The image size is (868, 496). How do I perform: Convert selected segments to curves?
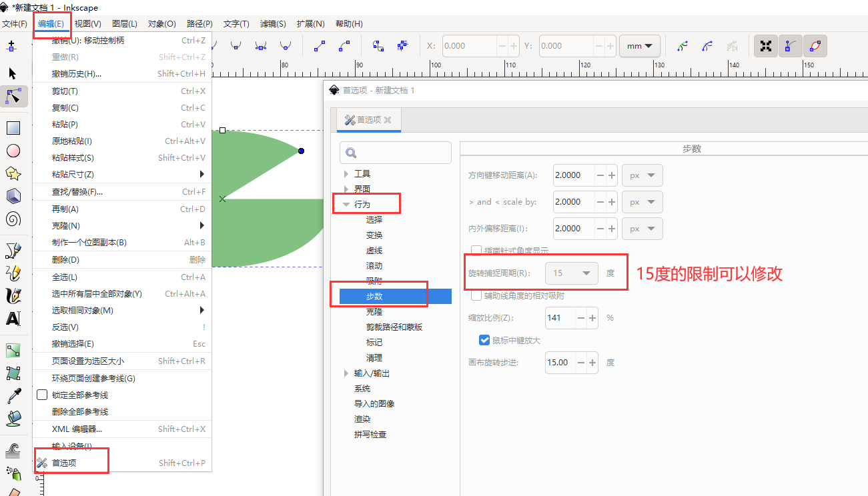coord(344,46)
